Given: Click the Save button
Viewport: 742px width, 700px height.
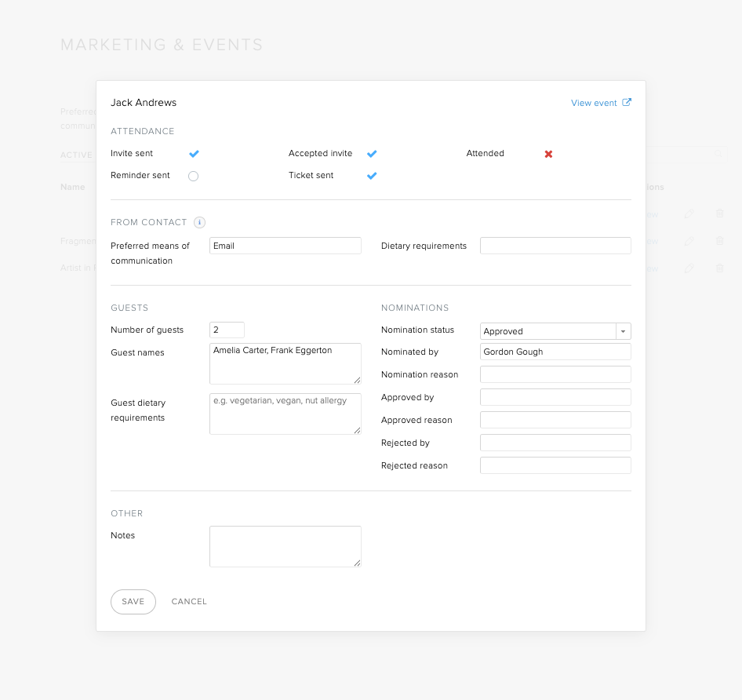Looking at the screenshot, I should pos(133,601).
